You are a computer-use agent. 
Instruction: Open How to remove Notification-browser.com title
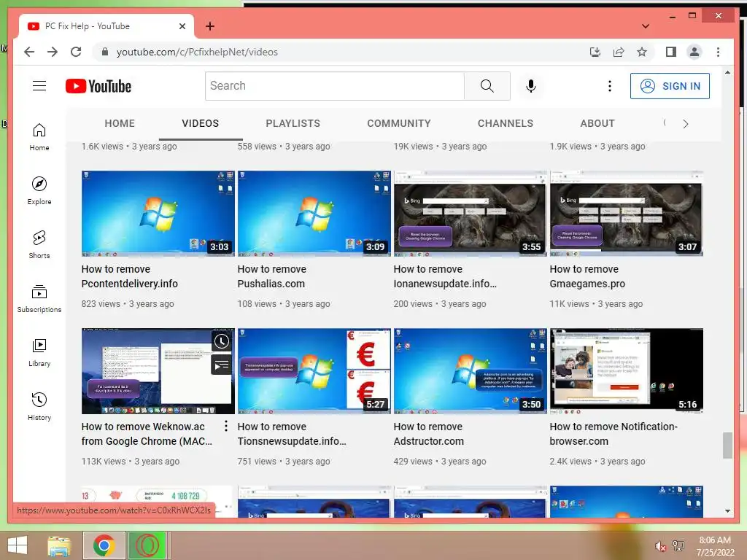pos(614,434)
